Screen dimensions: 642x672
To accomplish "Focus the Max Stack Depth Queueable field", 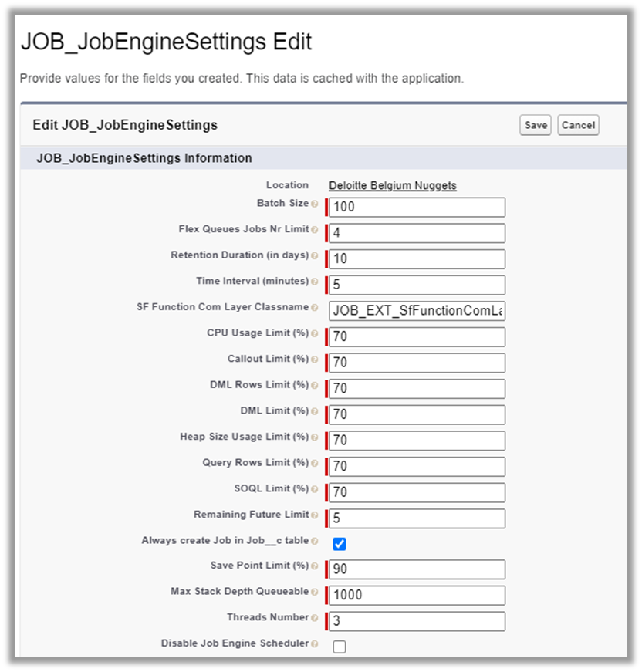I will [417, 596].
